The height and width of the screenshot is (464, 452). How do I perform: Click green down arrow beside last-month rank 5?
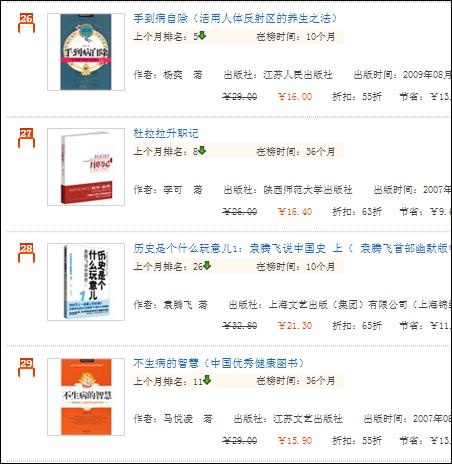pyautogui.click(x=202, y=35)
